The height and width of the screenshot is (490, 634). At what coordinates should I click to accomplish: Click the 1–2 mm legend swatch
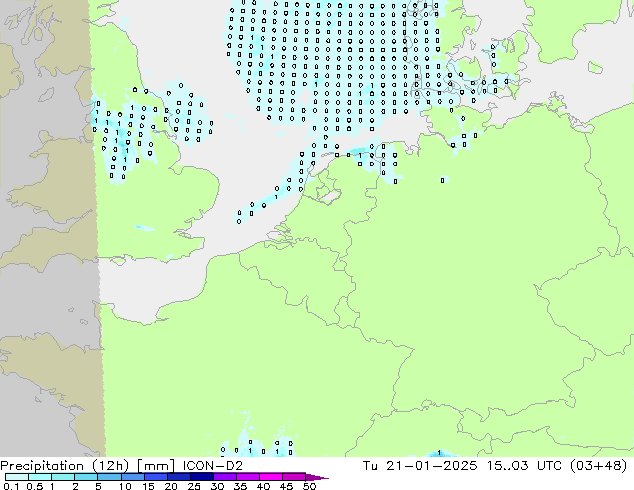63,477
